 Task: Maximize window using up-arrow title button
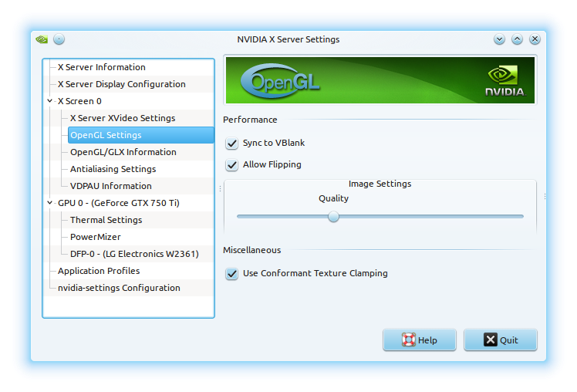click(x=517, y=39)
